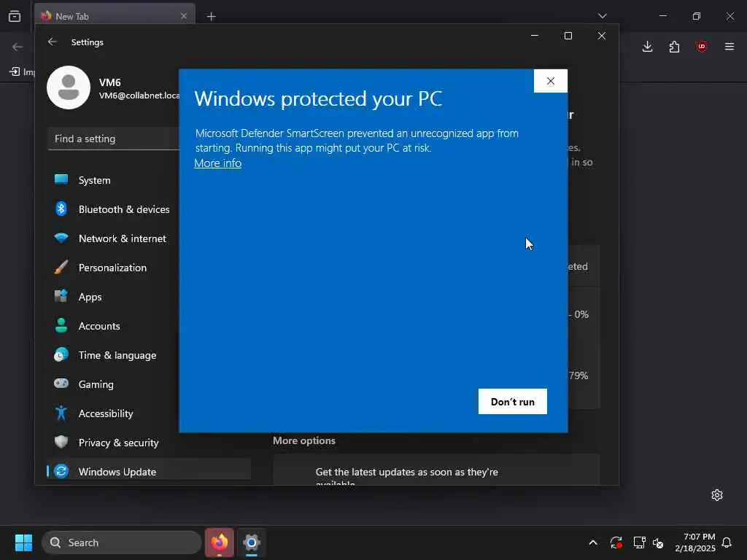The image size is (747, 560).
Task: Close the New Tab tab
Action: (x=184, y=16)
